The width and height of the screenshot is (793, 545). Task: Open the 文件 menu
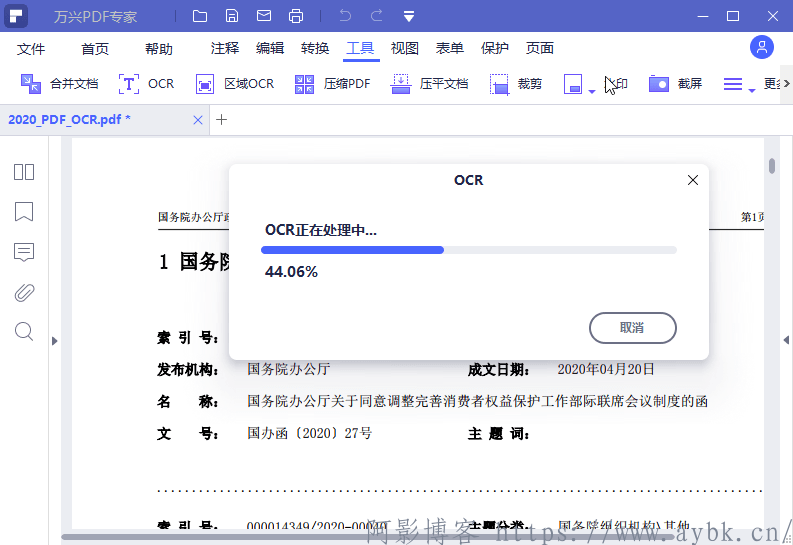point(31,49)
